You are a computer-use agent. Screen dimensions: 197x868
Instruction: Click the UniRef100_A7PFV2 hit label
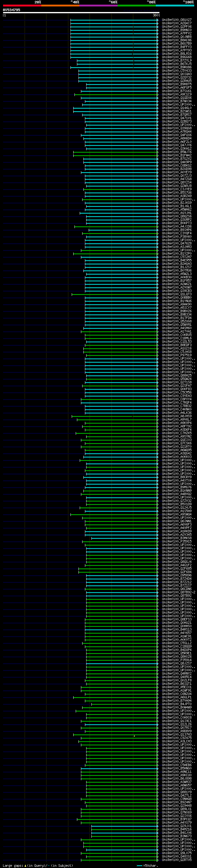click(176, 33)
